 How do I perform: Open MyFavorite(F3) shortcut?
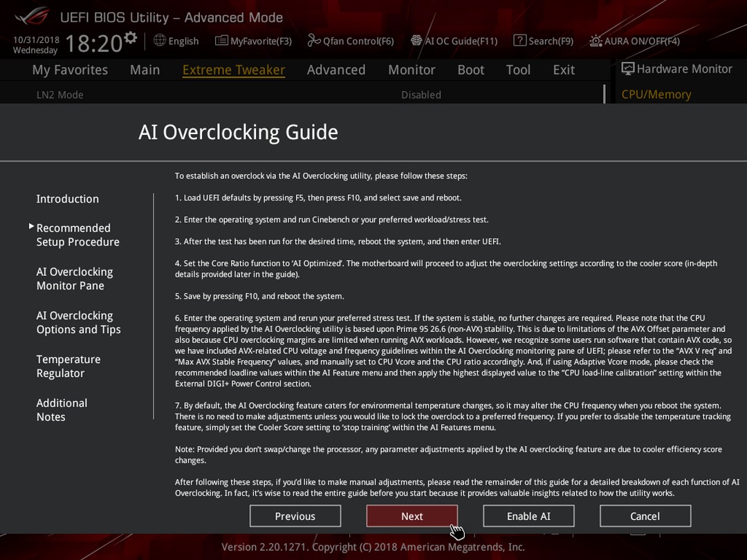point(261,41)
